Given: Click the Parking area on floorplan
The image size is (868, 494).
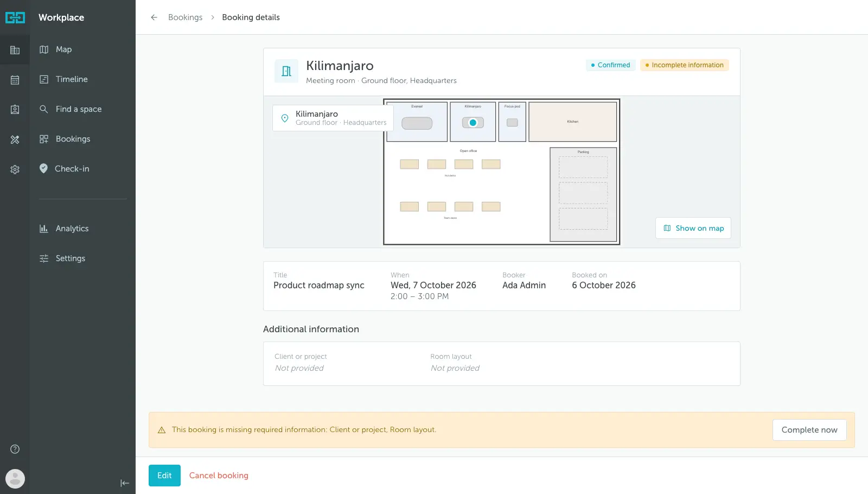Looking at the screenshot, I should pos(583,194).
